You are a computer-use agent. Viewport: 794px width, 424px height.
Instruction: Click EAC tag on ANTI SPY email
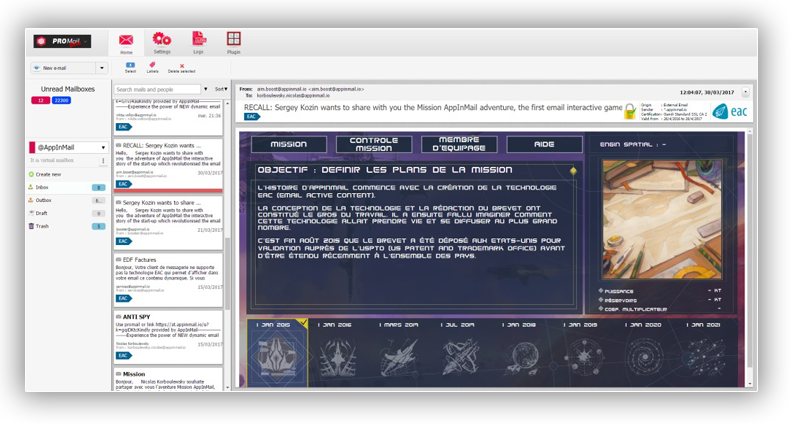click(124, 356)
